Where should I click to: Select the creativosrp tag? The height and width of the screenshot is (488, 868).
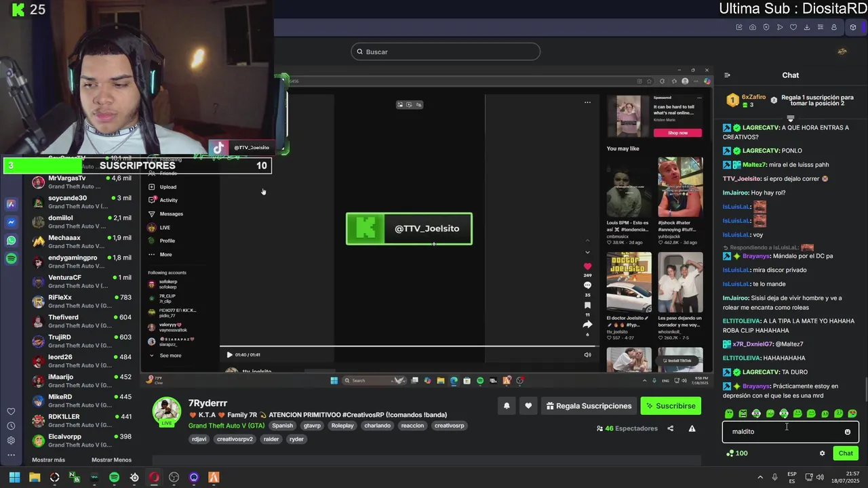click(450, 426)
